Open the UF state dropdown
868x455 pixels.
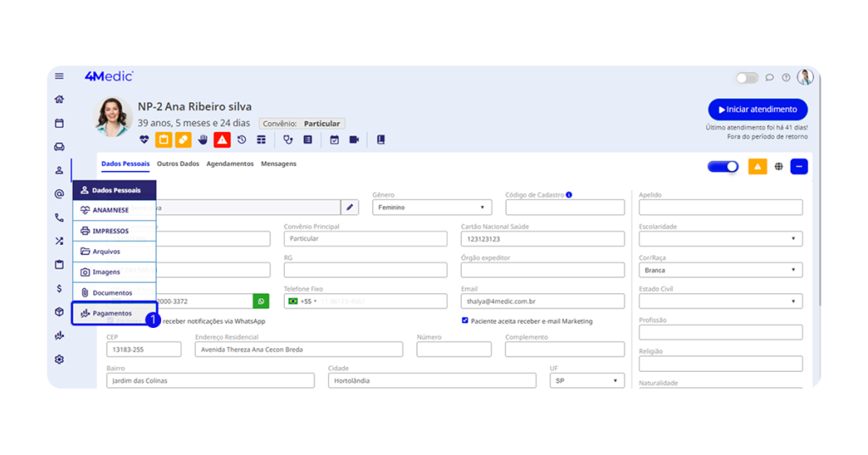[x=587, y=381]
